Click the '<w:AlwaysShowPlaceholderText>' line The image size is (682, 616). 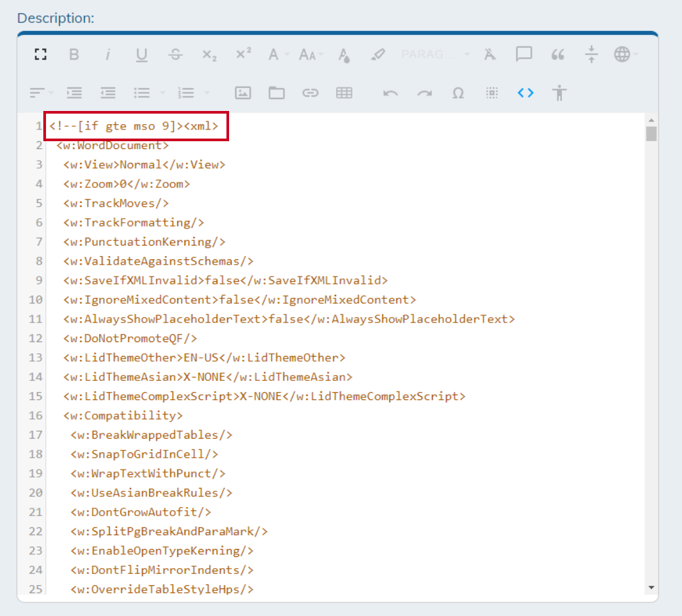[x=289, y=319]
